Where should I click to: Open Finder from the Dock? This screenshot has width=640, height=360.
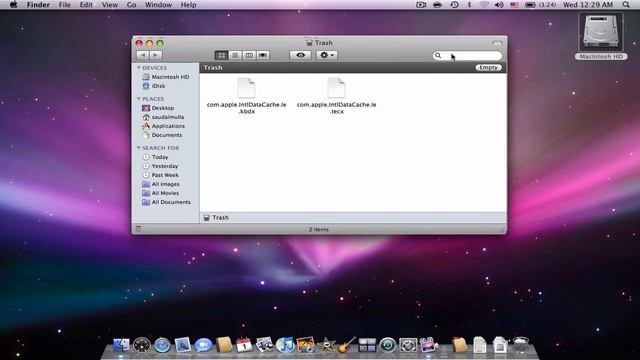[x=121, y=345]
